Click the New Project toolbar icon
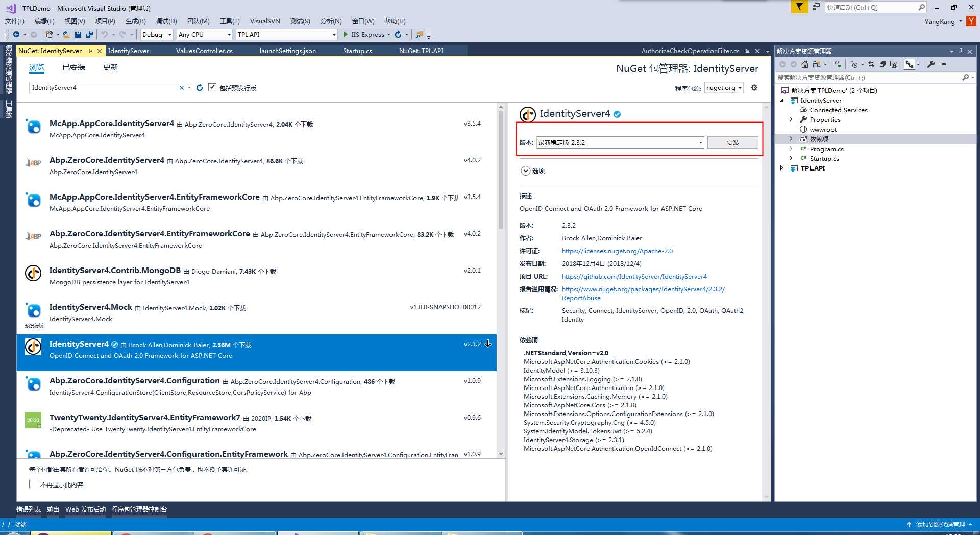Screen dimensions: 980x535 (49, 34)
